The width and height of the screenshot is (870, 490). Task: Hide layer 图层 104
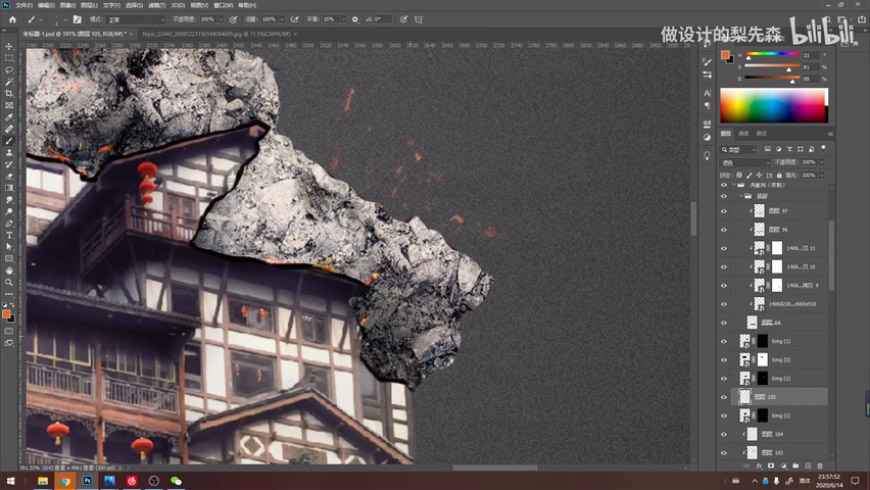point(724,434)
